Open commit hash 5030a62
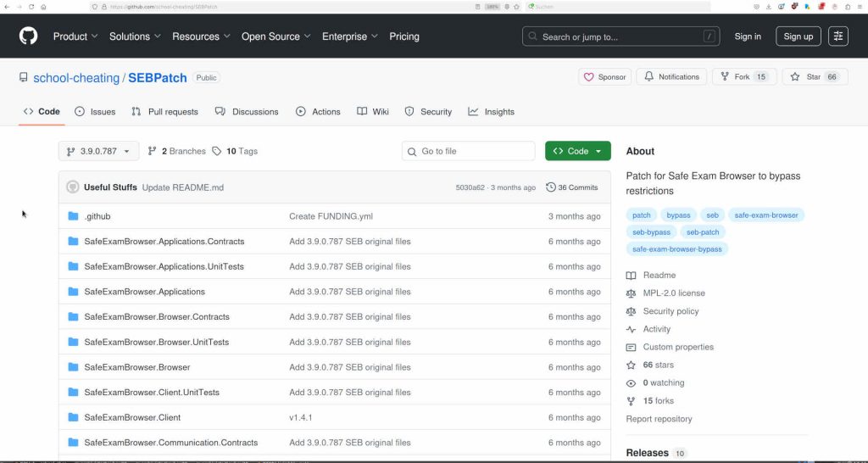The height and width of the screenshot is (463, 868). pos(470,187)
